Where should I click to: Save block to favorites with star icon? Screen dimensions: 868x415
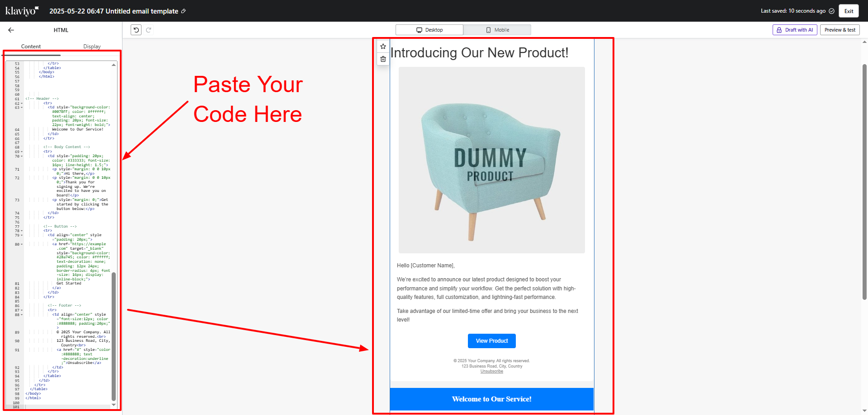[383, 47]
